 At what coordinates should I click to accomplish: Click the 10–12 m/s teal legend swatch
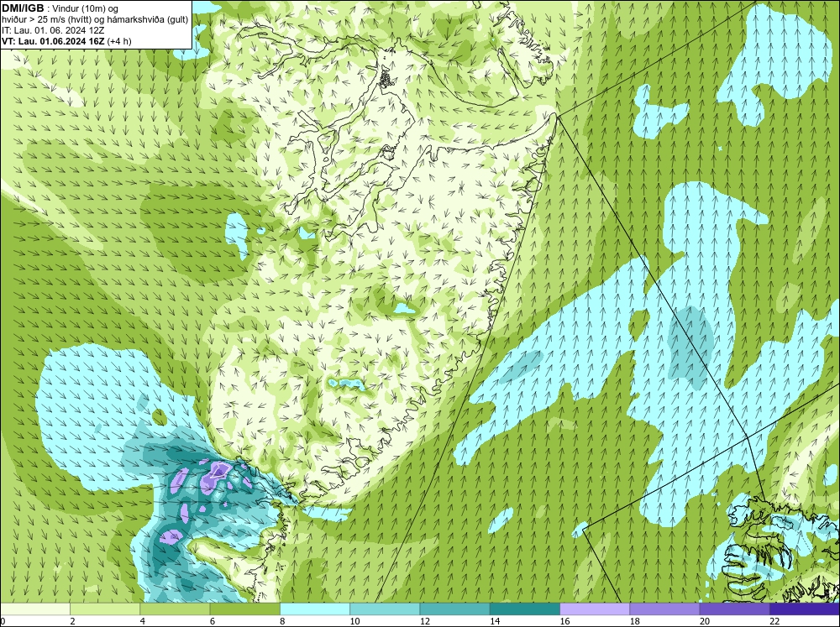[x=385, y=609]
